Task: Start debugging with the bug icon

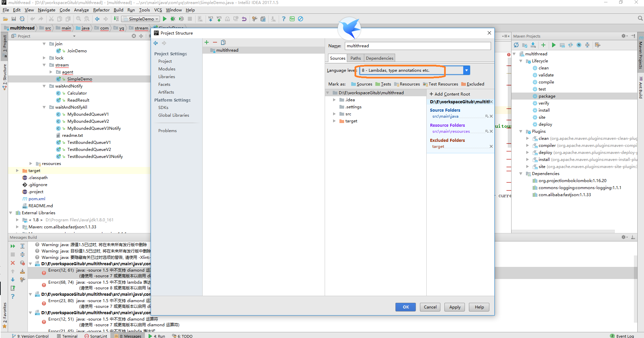Action: (x=173, y=19)
